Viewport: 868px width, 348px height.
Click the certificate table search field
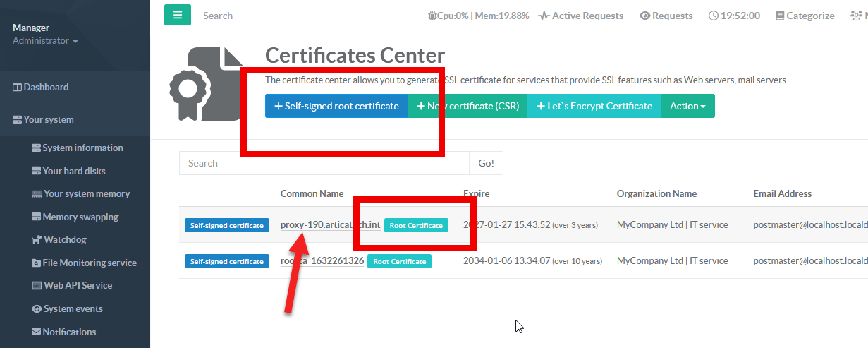click(324, 163)
